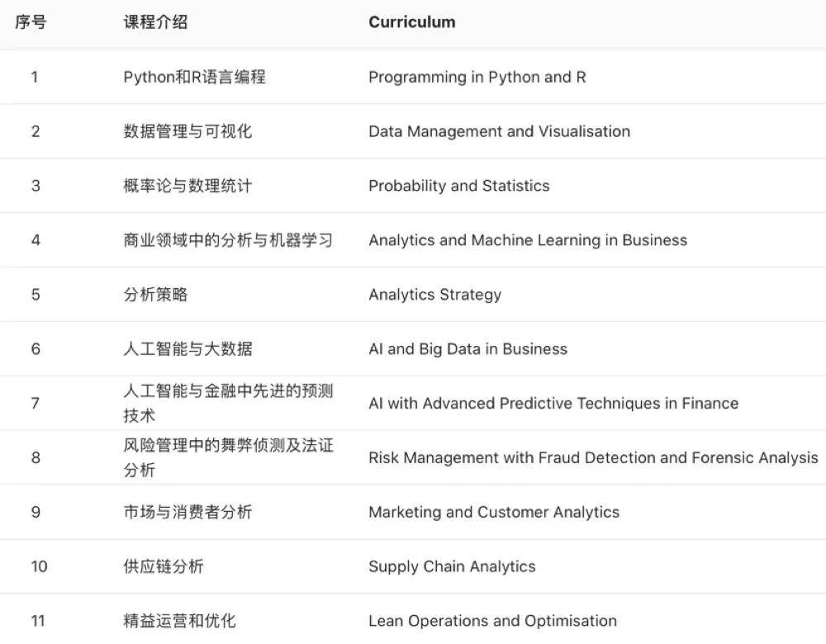Image resolution: width=826 pixels, height=644 pixels.
Task: Click Risk Management with Fraud Detection entry
Action: 593,458
